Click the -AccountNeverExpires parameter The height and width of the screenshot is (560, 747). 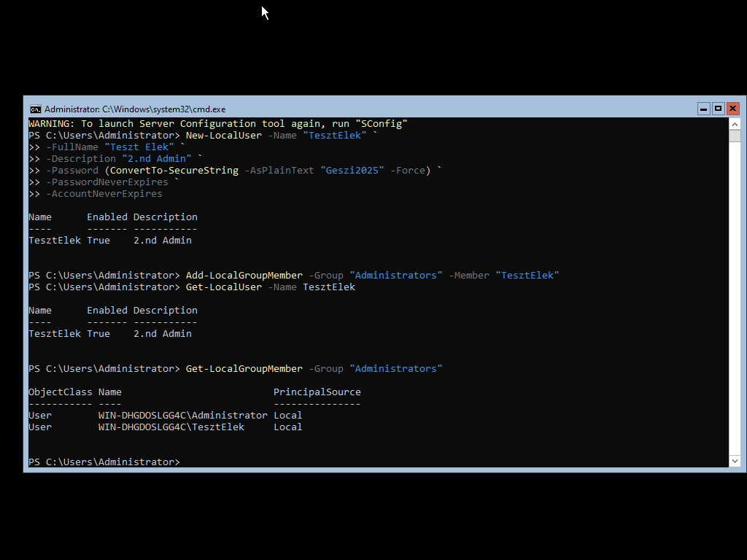pyautogui.click(x=104, y=194)
